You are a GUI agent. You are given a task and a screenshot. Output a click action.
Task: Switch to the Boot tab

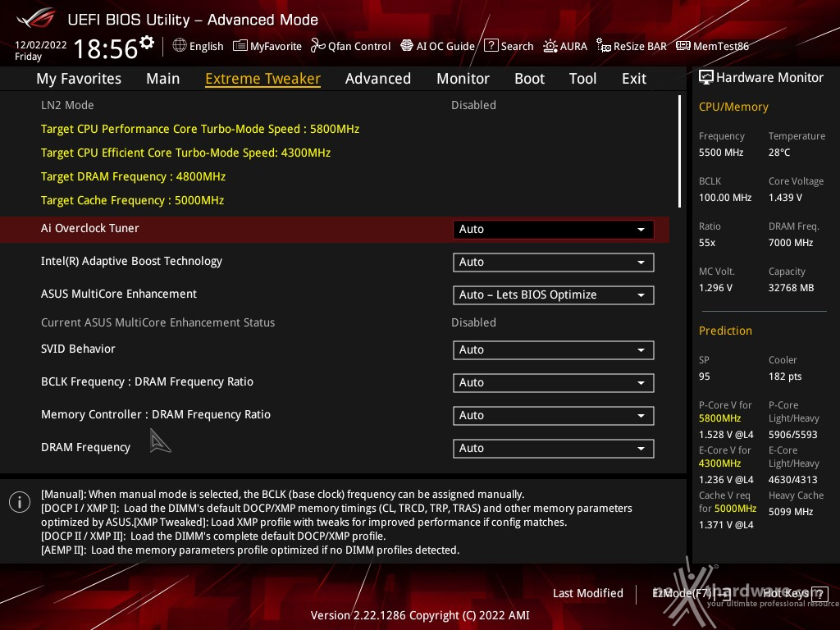(529, 79)
